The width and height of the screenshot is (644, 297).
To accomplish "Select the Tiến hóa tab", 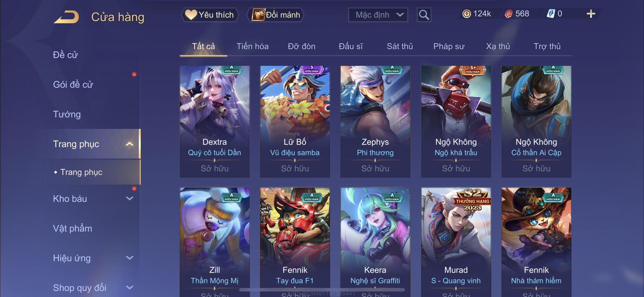I will (252, 46).
